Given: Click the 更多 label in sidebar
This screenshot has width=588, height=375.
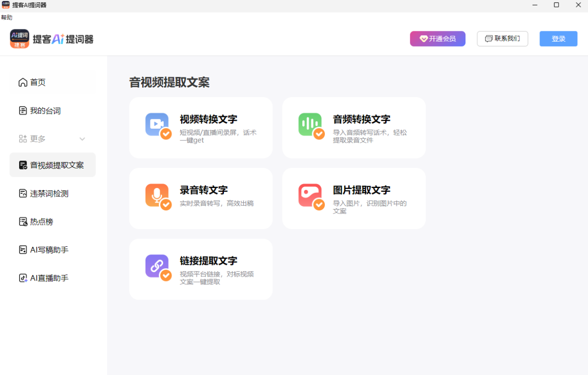Looking at the screenshot, I should click(x=38, y=139).
